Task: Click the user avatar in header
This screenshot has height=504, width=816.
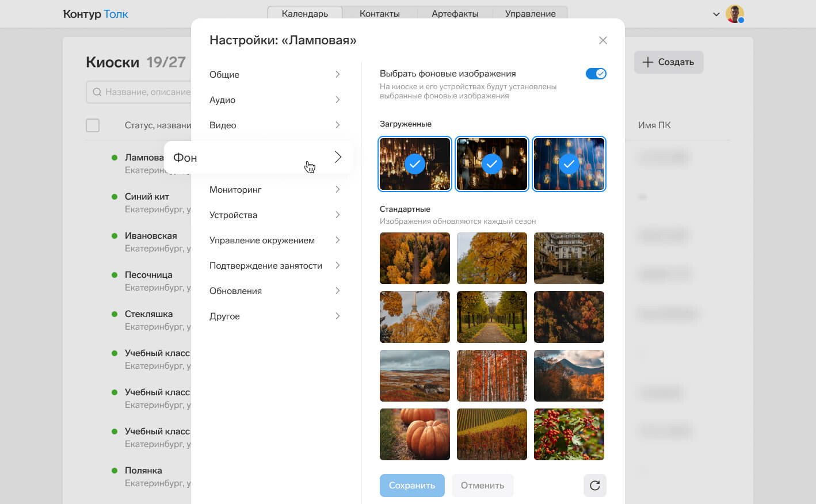Action: point(734,14)
